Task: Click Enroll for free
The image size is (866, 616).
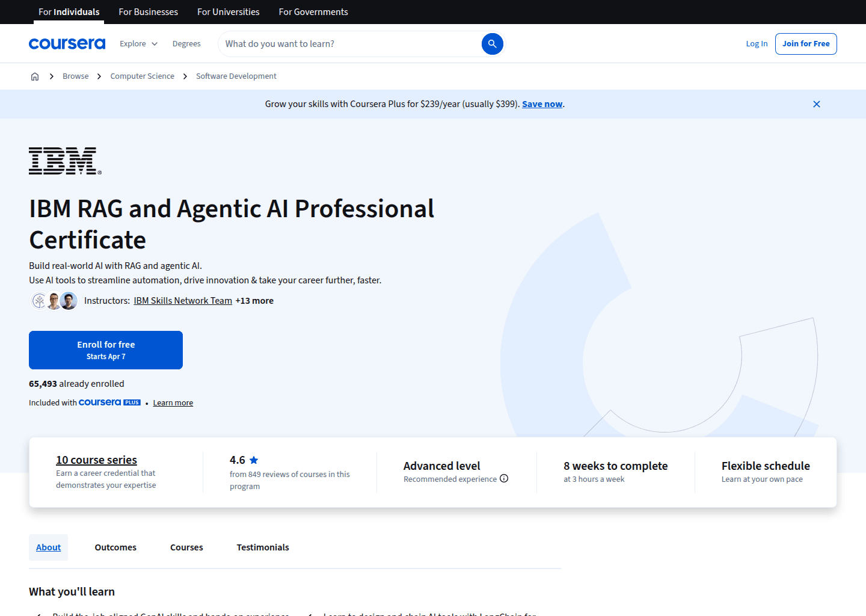Action: (x=105, y=350)
